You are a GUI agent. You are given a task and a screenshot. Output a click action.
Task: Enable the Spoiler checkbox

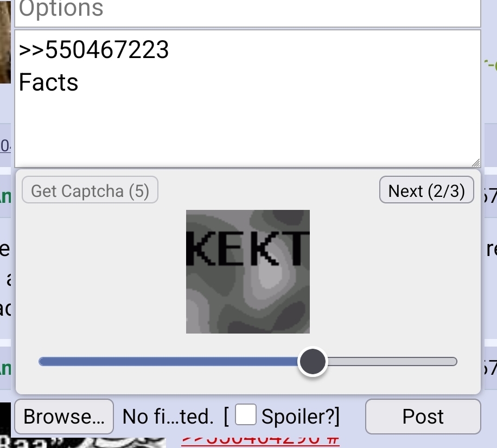point(246,414)
